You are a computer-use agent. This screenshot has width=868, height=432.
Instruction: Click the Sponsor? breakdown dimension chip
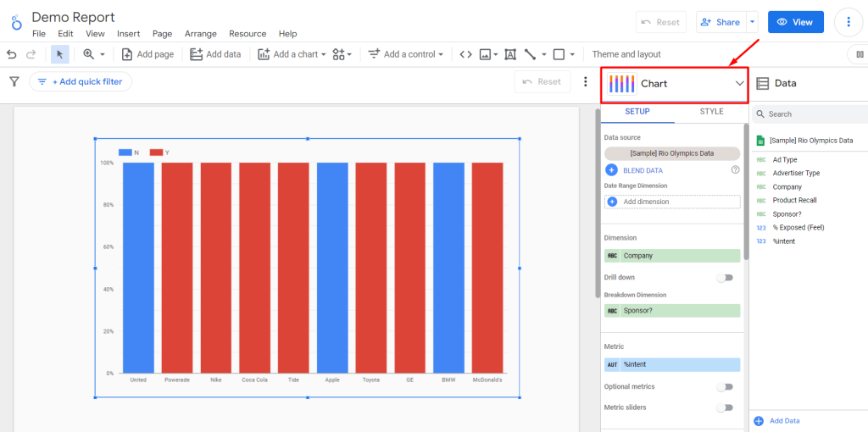[x=672, y=311]
